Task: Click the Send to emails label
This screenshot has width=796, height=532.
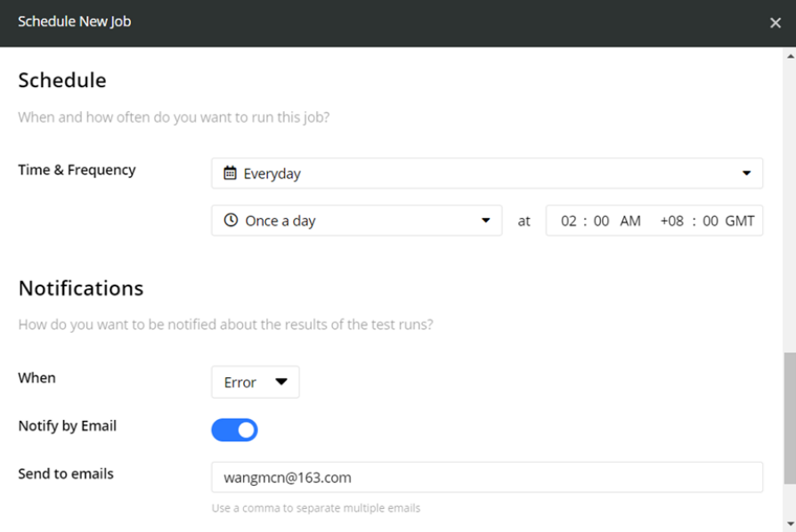Action: click(x=66, y=473)
